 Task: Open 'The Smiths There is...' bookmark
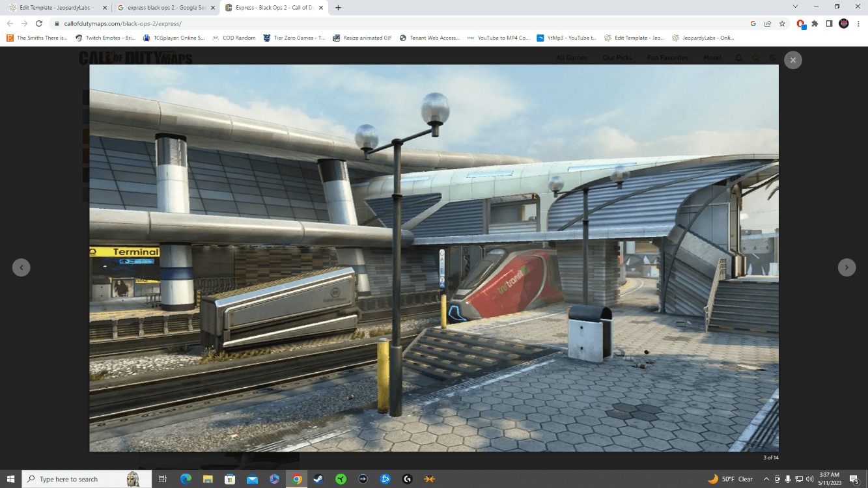tap(37, 38)
